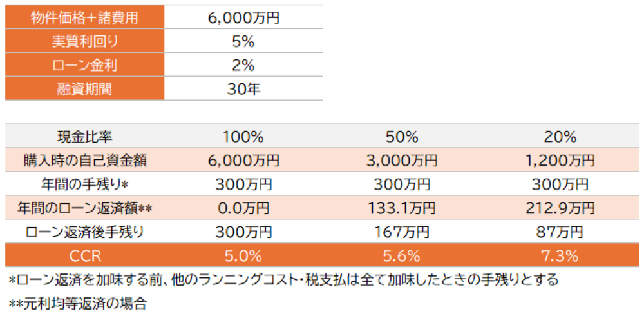Select the CCR row label

(x=85, y=256)
